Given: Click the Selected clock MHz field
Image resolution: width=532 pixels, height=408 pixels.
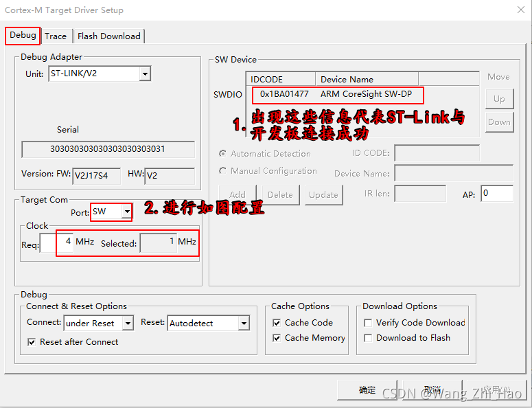Looking at the screenshot, I should click(x=158, y=242).
